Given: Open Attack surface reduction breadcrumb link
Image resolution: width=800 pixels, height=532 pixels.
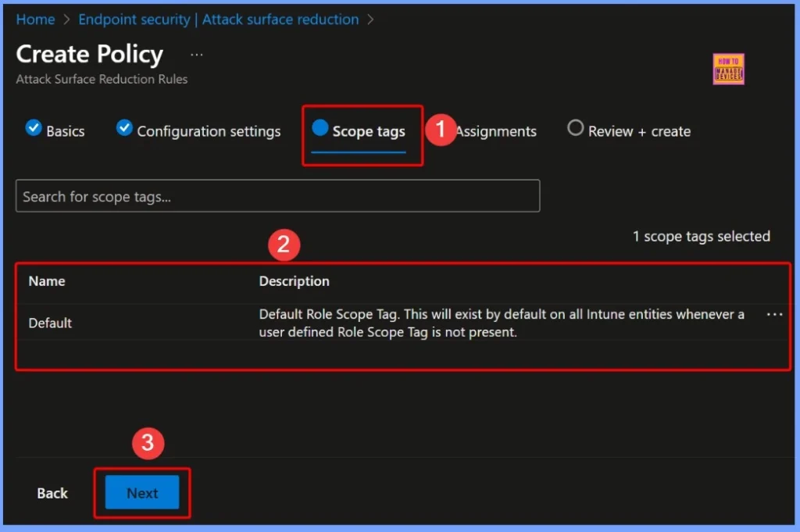Looking at the screenshot, I should pyautogui.click(x=280, y=20).
